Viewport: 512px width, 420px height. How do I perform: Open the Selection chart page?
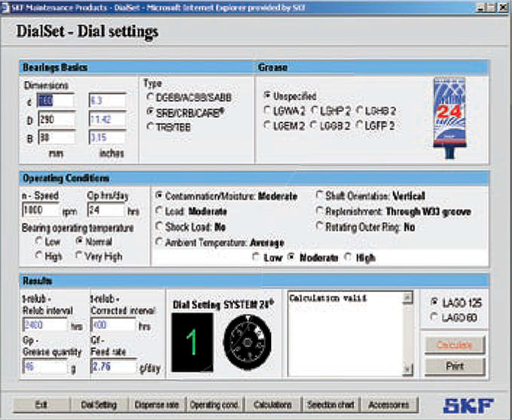331,405
